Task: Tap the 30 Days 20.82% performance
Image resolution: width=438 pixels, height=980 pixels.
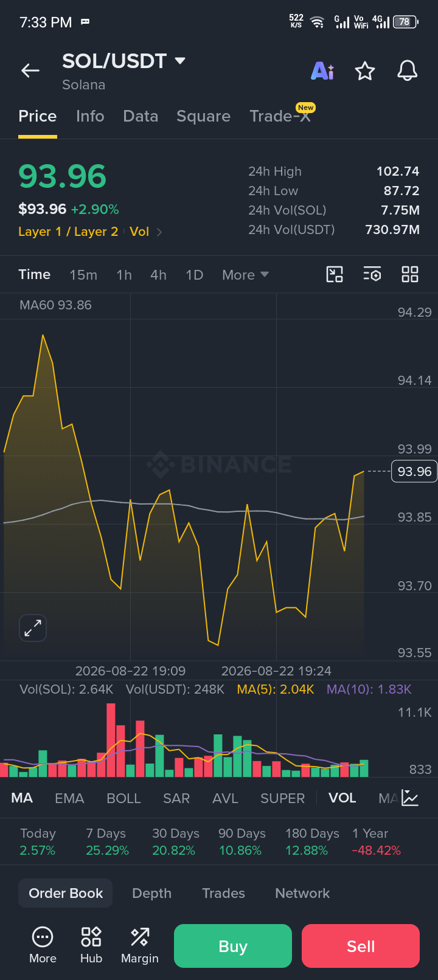Action: coord(175,841)
